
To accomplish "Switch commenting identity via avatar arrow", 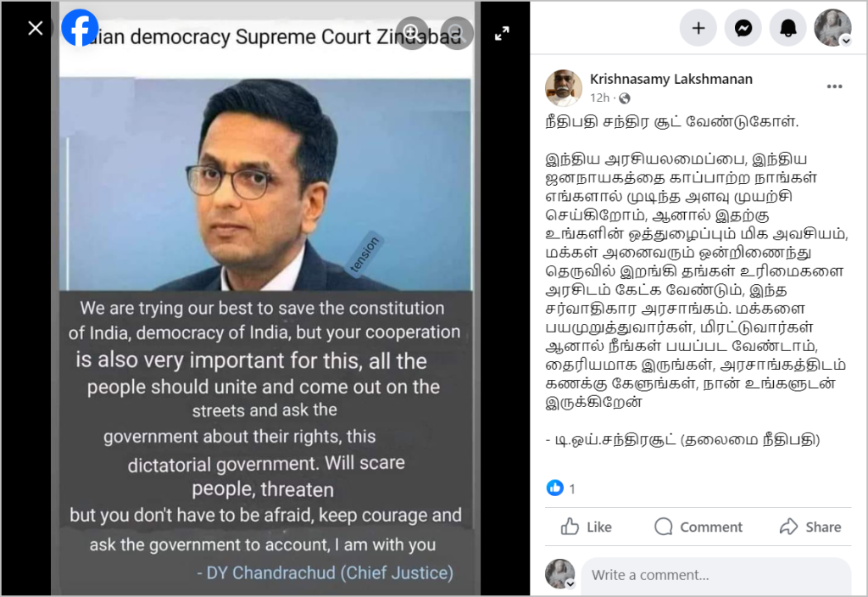I will click(x=570, y=584).
